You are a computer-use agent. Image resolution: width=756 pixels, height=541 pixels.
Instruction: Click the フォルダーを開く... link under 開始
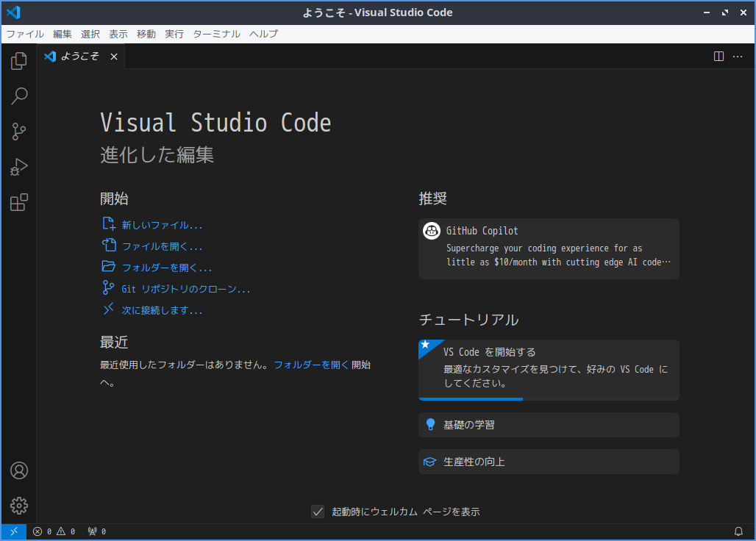click(167, 268)
